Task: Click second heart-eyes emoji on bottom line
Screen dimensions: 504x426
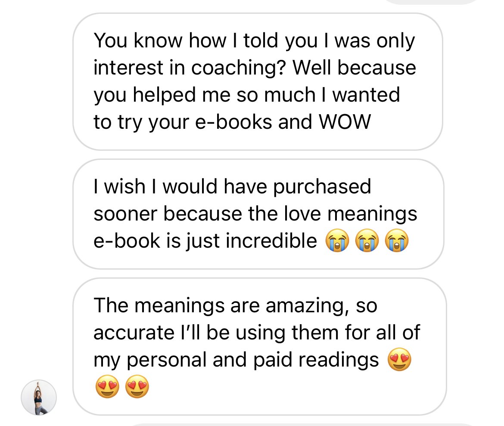Action: pos(137,386)
